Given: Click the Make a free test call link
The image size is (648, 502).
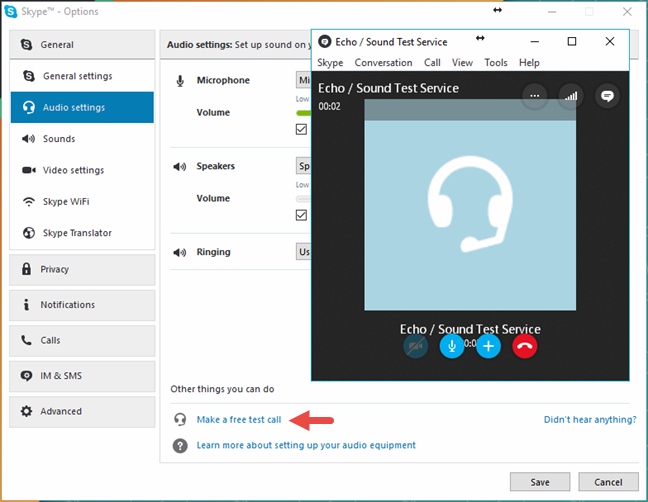Looking at the screenshot, I should 239,420.
